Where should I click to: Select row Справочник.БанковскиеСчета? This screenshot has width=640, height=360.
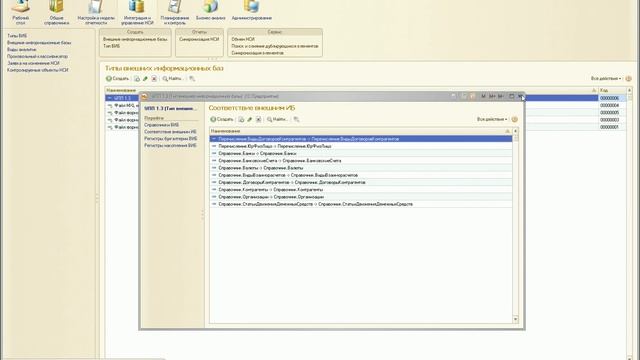(361, 161)
